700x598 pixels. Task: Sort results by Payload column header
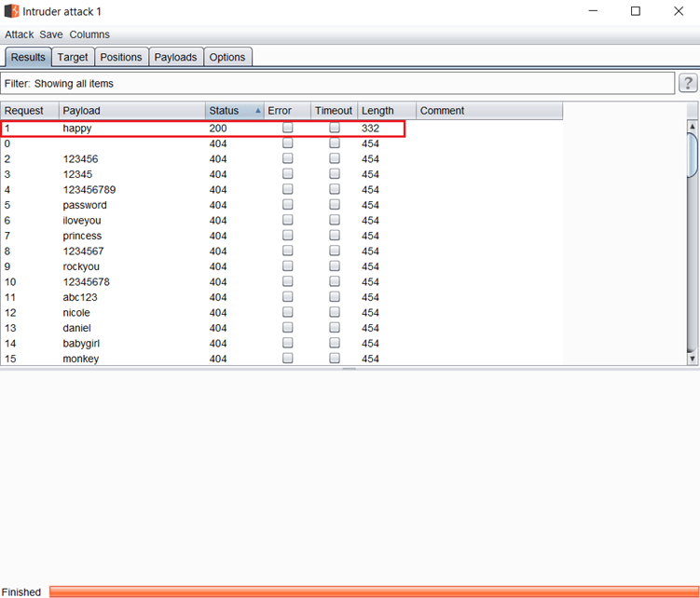[x=130, y=111]
